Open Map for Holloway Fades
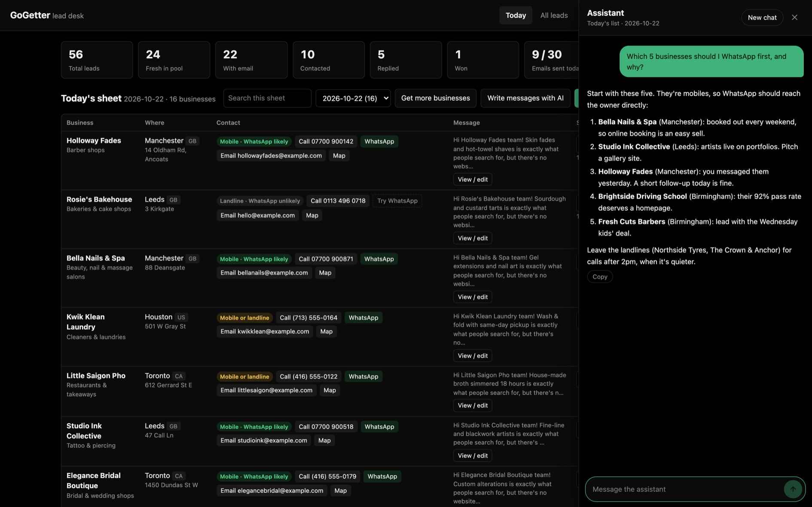 [x=339, y=156]
